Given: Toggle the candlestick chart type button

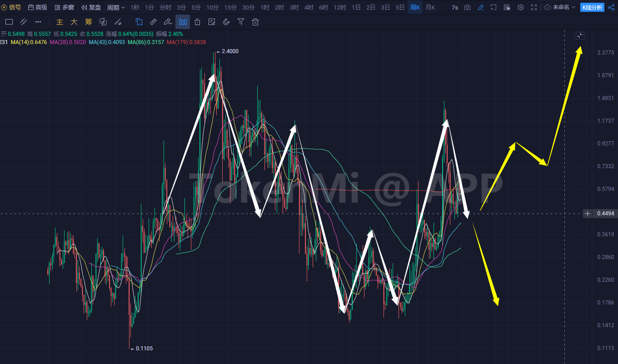Looking at the screenshot, I should pyautogui.click(x=183, y=22).
